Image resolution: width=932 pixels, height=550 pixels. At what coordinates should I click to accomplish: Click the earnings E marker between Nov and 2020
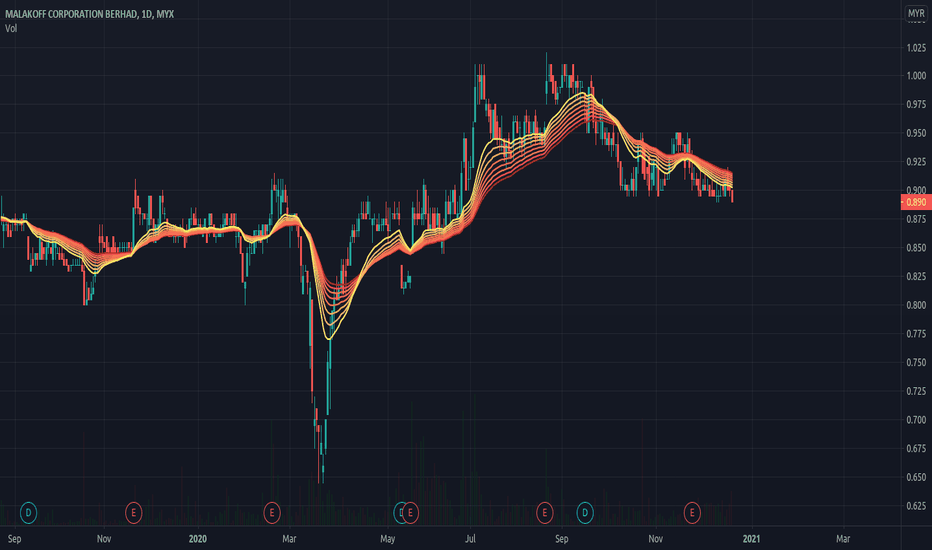tap(133, 512)
